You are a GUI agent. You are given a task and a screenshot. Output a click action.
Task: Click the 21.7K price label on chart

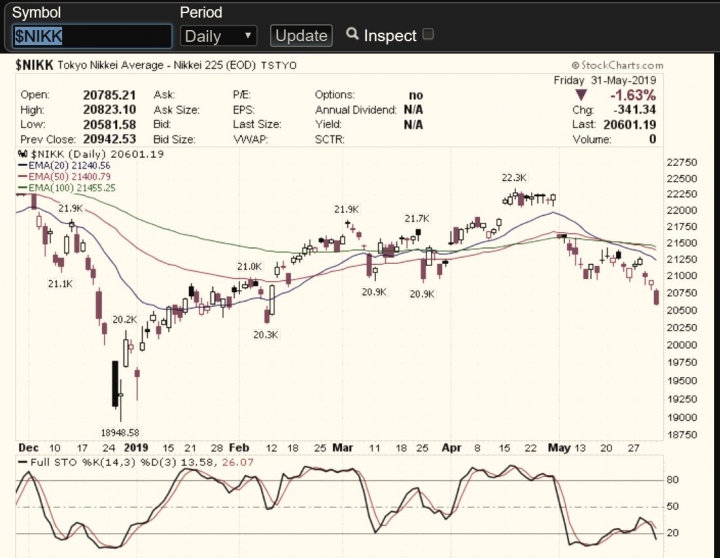pyautogui.click(x=417, y=219)
